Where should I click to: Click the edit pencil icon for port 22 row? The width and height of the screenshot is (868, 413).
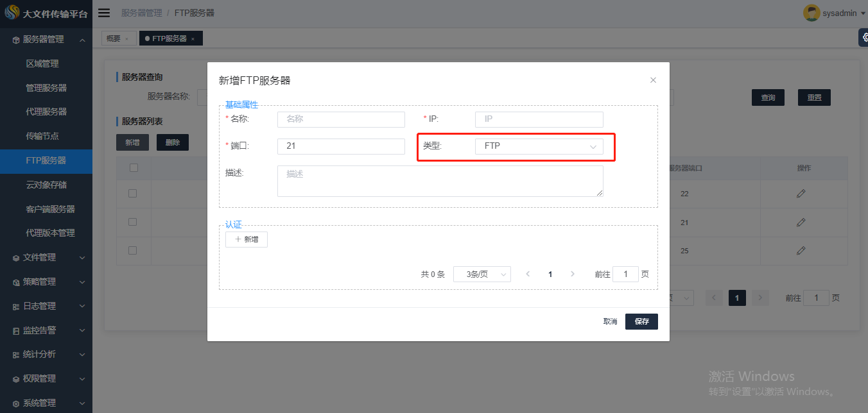click(x=801, y=194)
